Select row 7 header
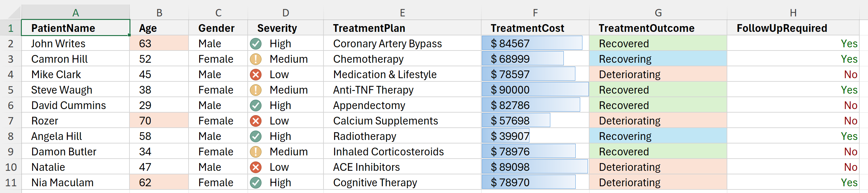 point(11,121)
